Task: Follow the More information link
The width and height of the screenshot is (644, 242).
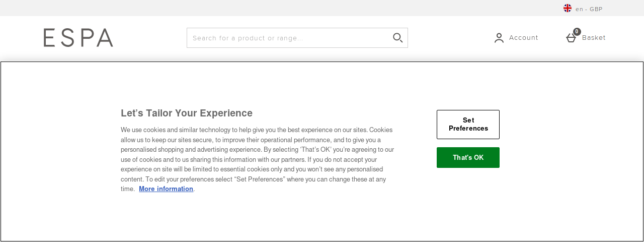Action: click(x=166, y=189)
